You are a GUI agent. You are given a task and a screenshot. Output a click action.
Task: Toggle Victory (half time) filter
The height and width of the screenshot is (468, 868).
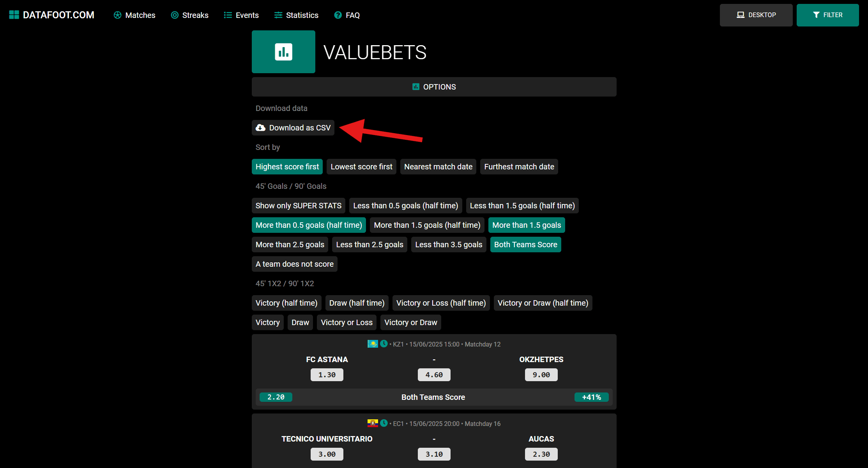[286, 303]
